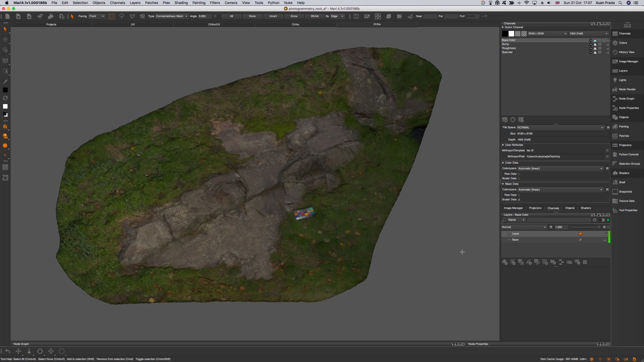This screenshot has width=644, height=362.
Task: Open the Texture Sets palette icon
Action: [x=615, y=201]
